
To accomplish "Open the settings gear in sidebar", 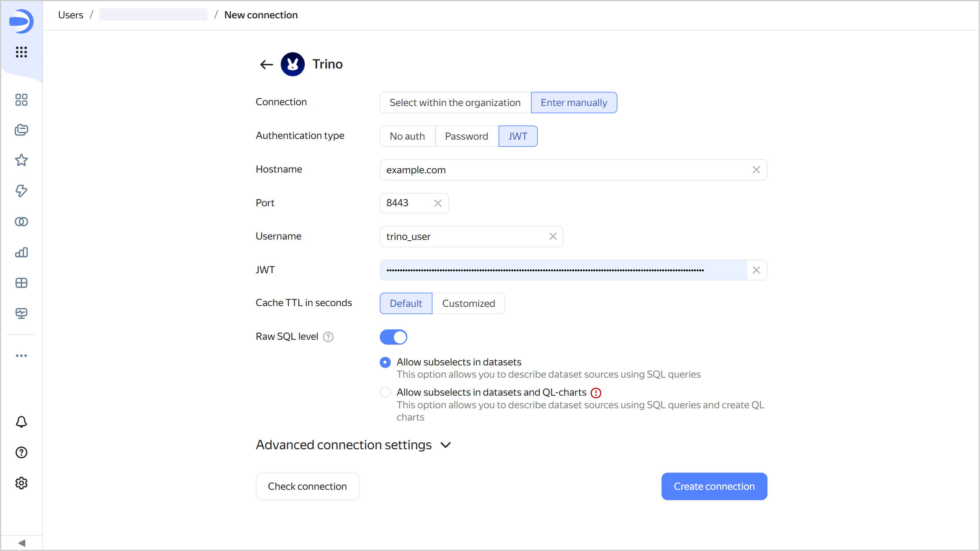I will point(21,483).
